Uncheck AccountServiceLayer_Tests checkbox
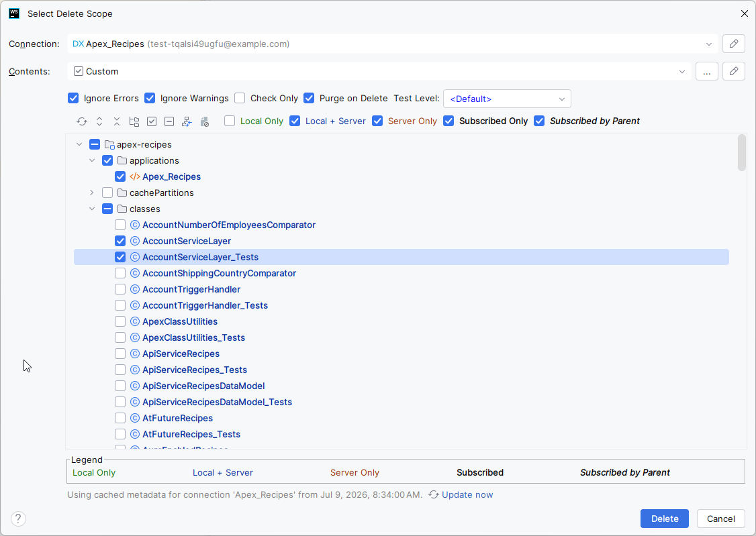Viewport: 756px width, 536px height. 120,257
